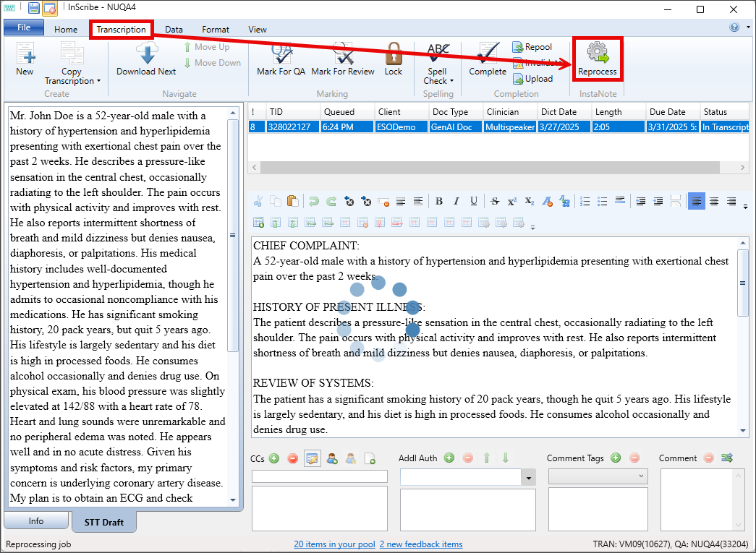Image resolution: width=756 pixels, height=553 pixels.
Task: Click the Lock icon in Marking group
Action: point(394,58)
